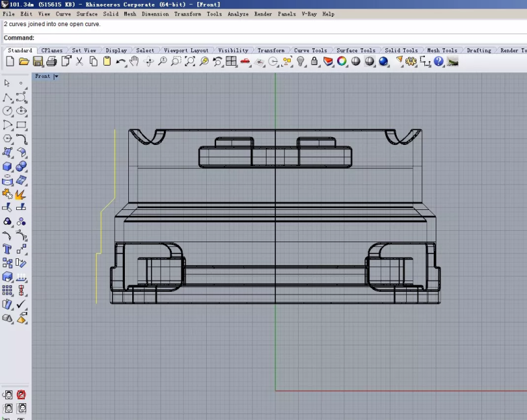This screenshot has height=420, width=527.
Task: Select the Polyline tool in the sidebar
Action: (7, 97)
